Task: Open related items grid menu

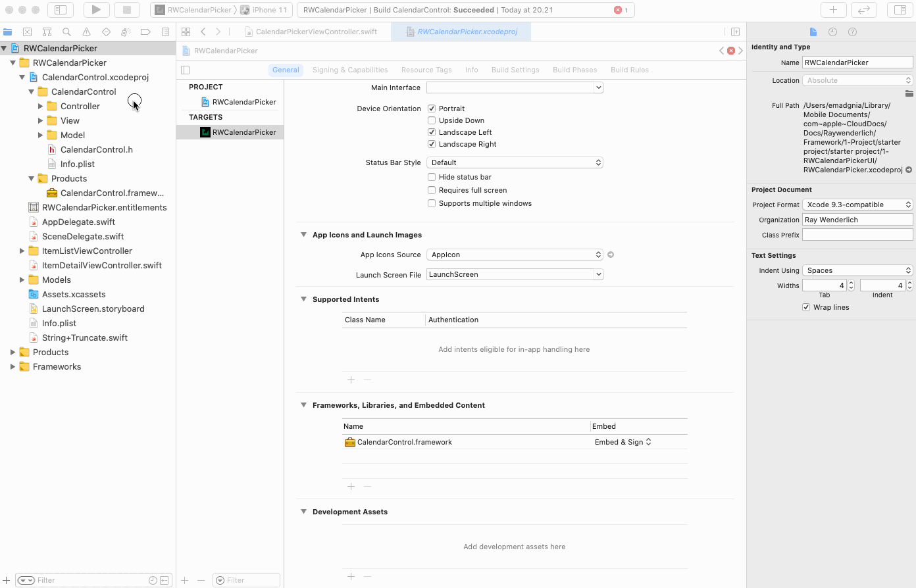Action: click(186, 32)
